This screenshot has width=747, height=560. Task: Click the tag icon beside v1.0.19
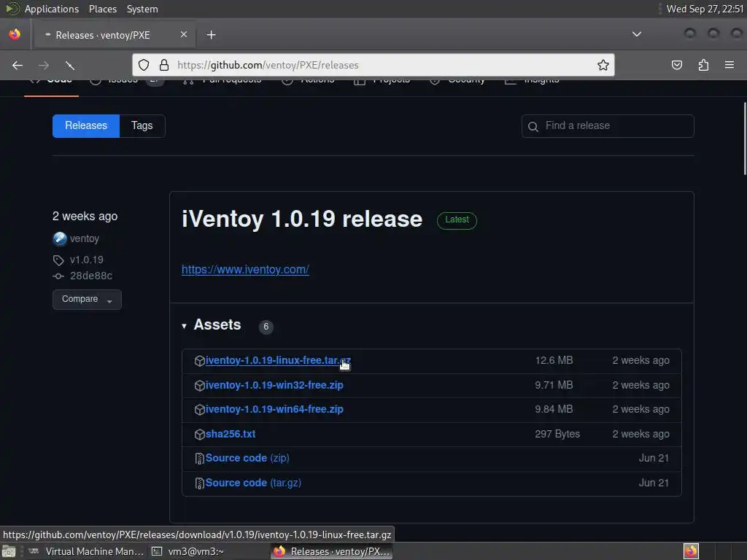click(x=58, y=260)
